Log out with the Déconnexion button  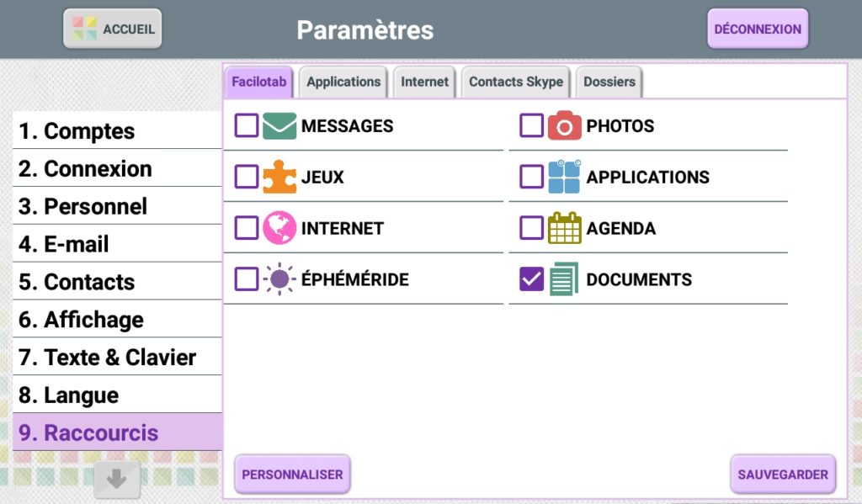[x=758, y=29]
